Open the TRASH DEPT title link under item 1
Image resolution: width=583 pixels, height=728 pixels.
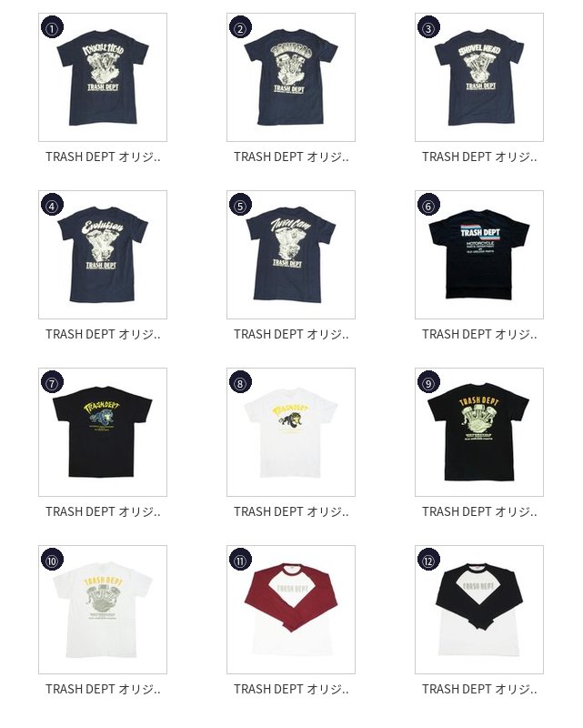point(103,157)
